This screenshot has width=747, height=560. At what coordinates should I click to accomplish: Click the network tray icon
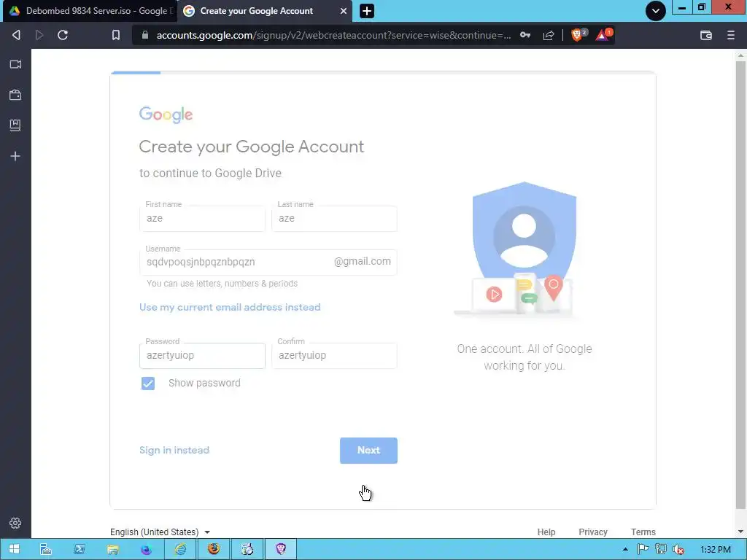pos(661,549)
